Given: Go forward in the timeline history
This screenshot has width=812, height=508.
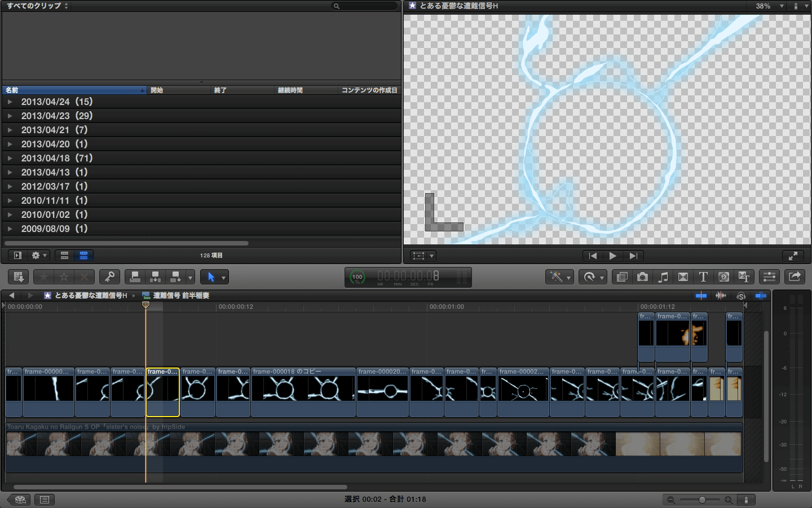Looking at the screenshot, I should pos(30,295).
